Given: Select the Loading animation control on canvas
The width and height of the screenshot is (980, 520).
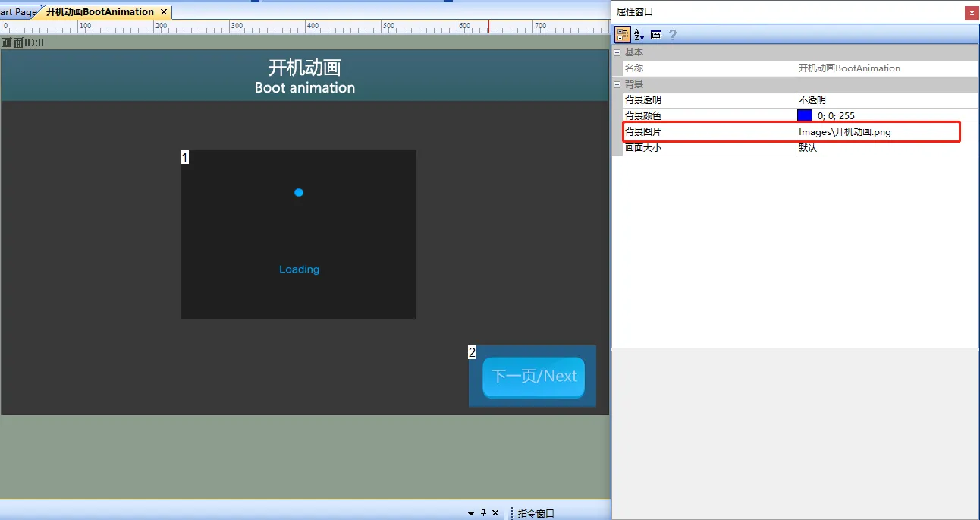Looking at the screenshot, I should click(299, 235).
